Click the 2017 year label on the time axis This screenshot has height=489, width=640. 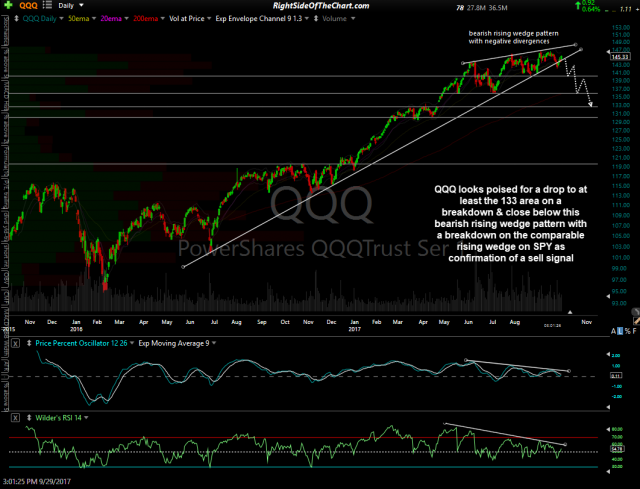click(354, 329)
